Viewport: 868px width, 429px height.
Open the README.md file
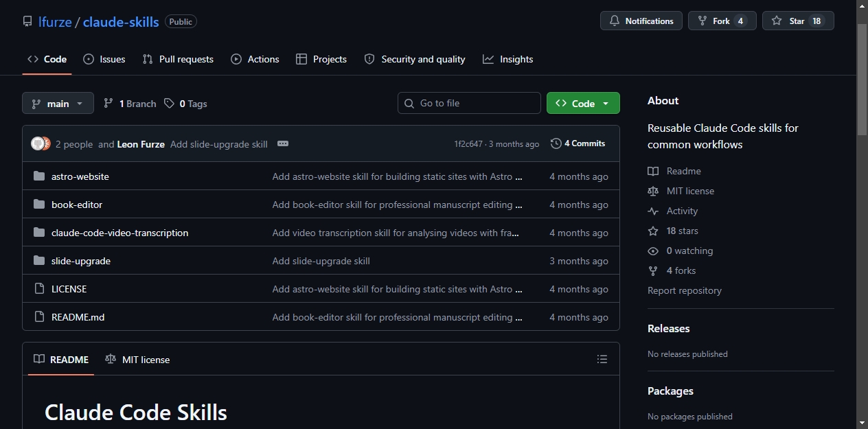coord(78,317)
